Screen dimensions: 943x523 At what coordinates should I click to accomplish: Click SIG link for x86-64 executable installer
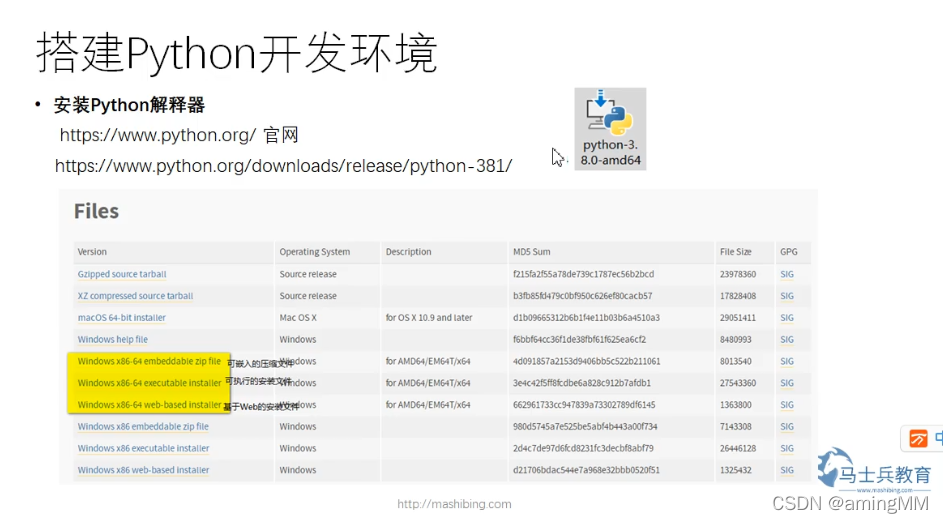[x=787, y=383]
